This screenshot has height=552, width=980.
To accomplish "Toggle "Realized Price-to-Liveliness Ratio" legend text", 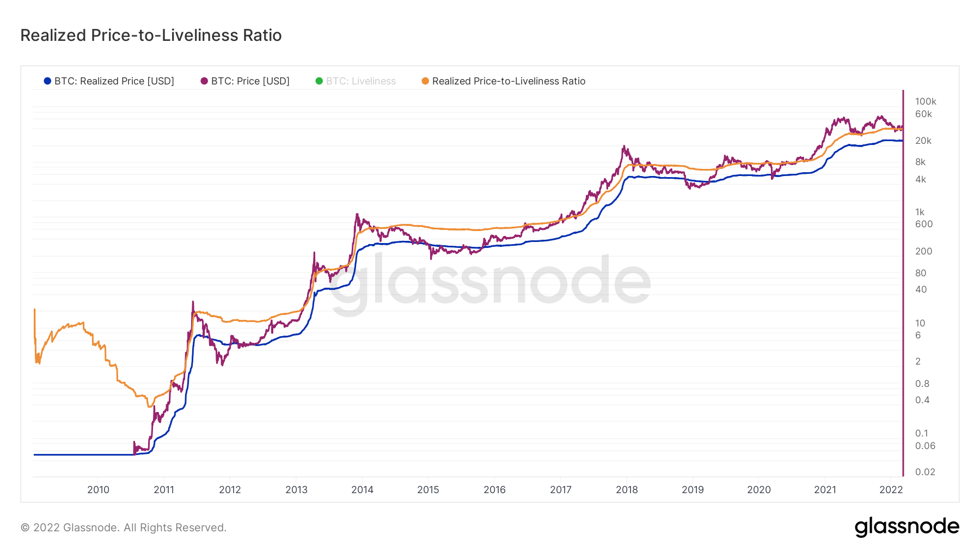I will 509,81.
